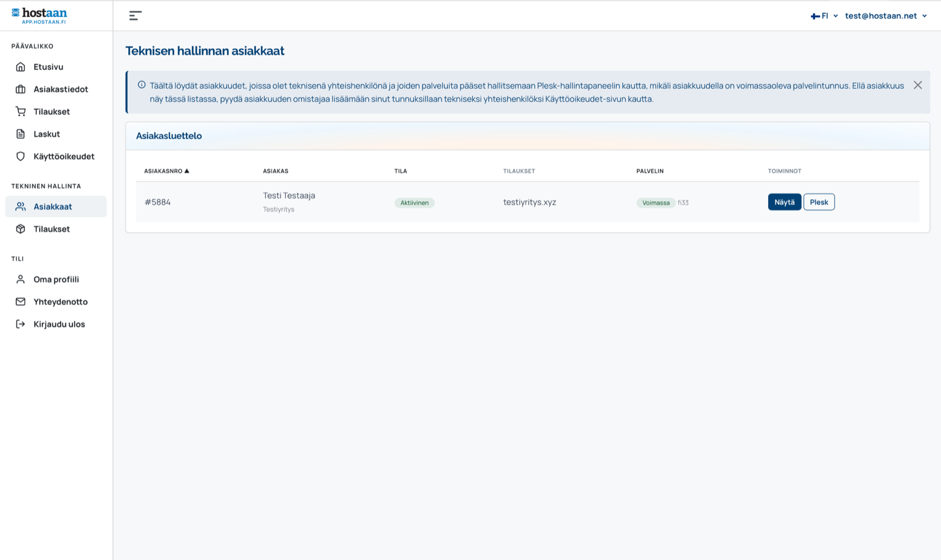
Task: Click the Testiyritys company subtitle
Action: tap(279, 209)
